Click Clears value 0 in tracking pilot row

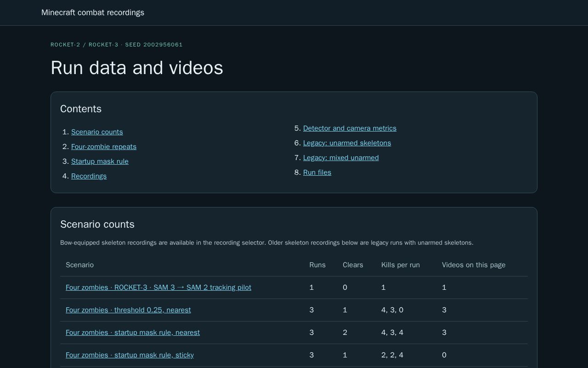coord(345,287)
